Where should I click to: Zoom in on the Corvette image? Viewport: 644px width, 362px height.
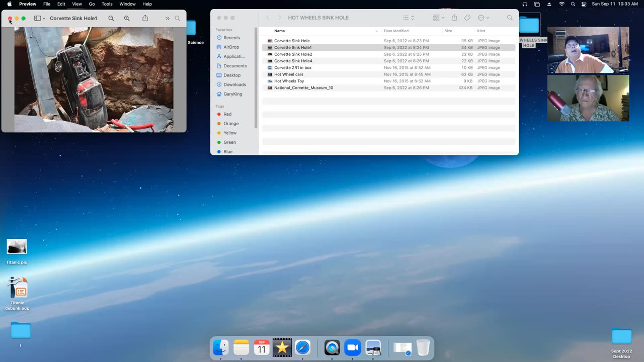point(127,18)
